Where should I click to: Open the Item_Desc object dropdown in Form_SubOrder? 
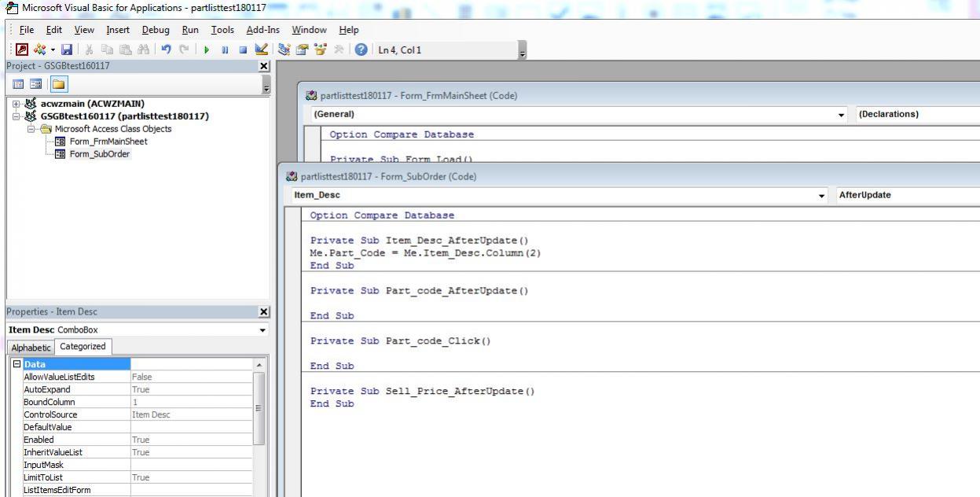point(823,196)
